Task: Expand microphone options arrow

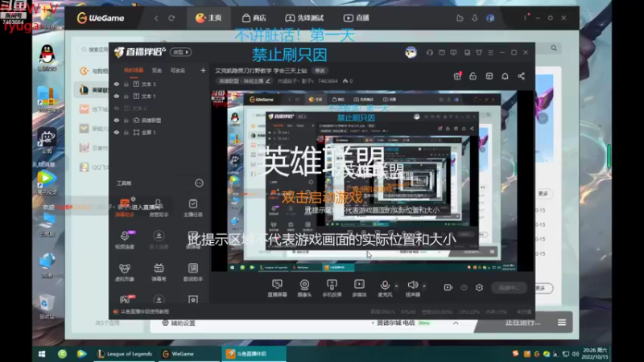Action: 396,286
